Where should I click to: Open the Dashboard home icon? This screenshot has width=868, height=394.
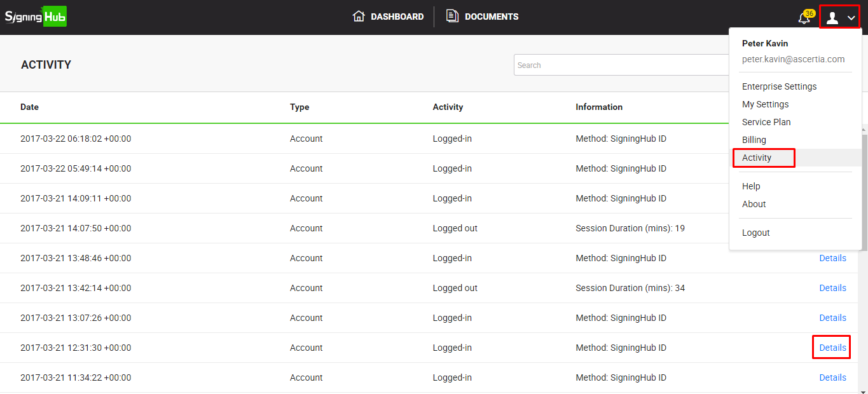359,17
